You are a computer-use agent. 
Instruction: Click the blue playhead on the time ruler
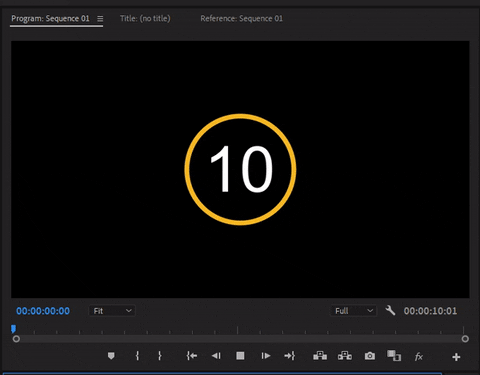click(13, 329)
